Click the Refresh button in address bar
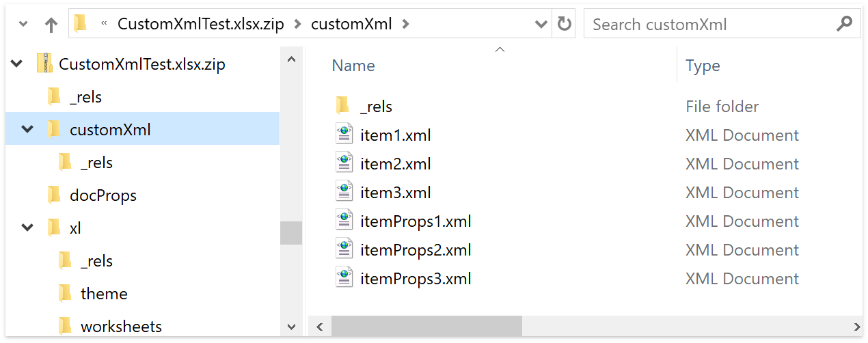Image resolution: width=868 pixels, height=343 pixels. (x=564, y=25)
